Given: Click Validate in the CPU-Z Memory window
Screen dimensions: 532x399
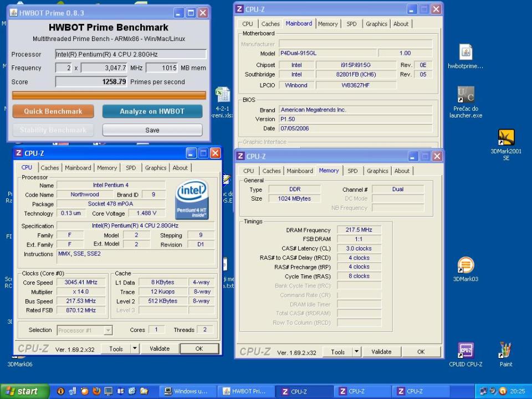Looking at the screenshot, I should pos(381,352).
